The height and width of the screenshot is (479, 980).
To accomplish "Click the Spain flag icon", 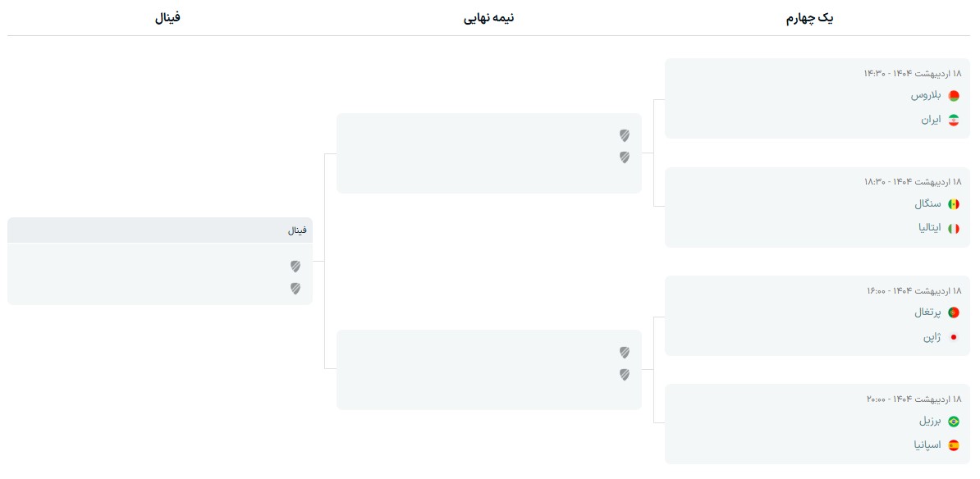I will pos(953,446).
